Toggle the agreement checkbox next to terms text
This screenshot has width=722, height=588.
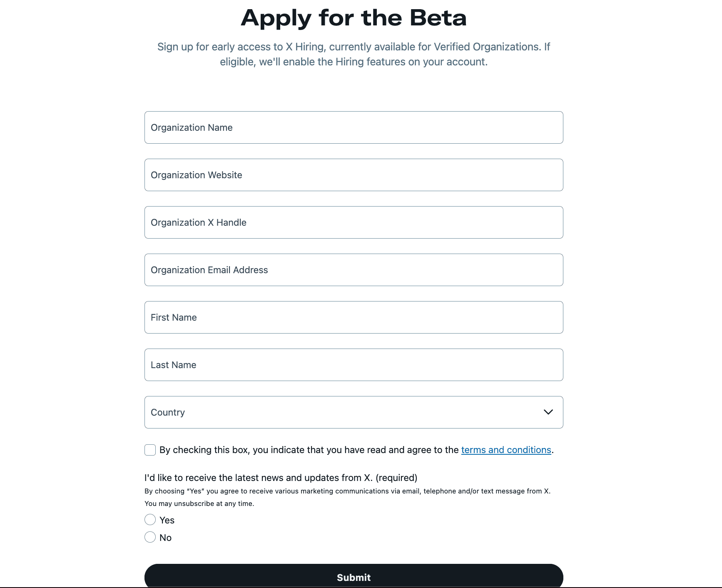(x=149, y=450)
